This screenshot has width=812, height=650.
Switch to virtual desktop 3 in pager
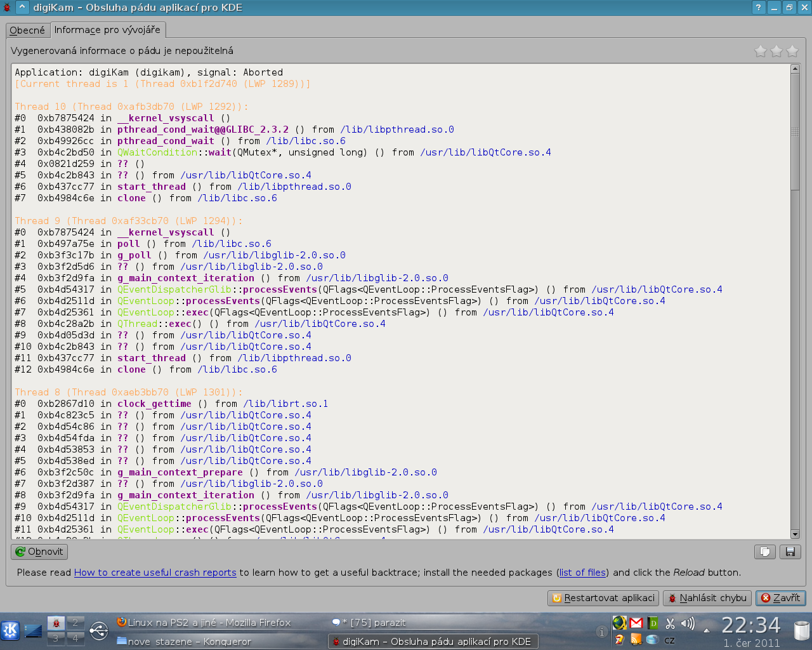point(56,639)
